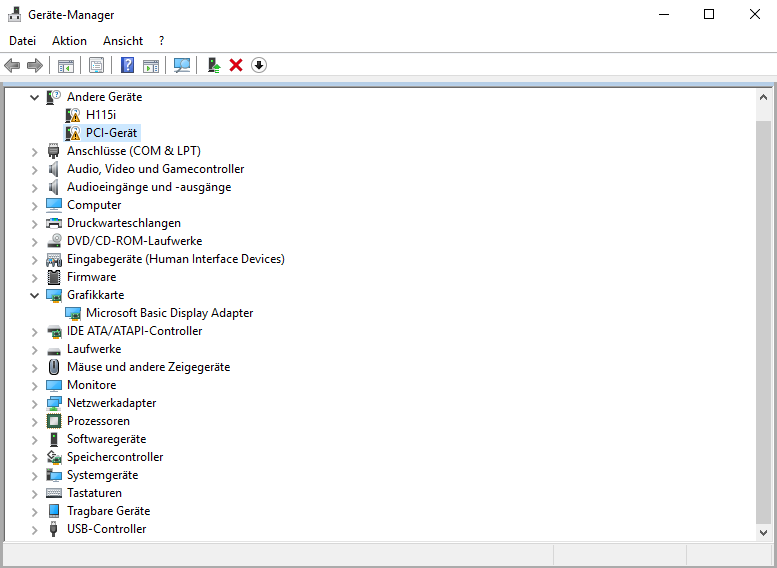Select the H115i device entry
This screenshot has width=777, height=568.
101,114
